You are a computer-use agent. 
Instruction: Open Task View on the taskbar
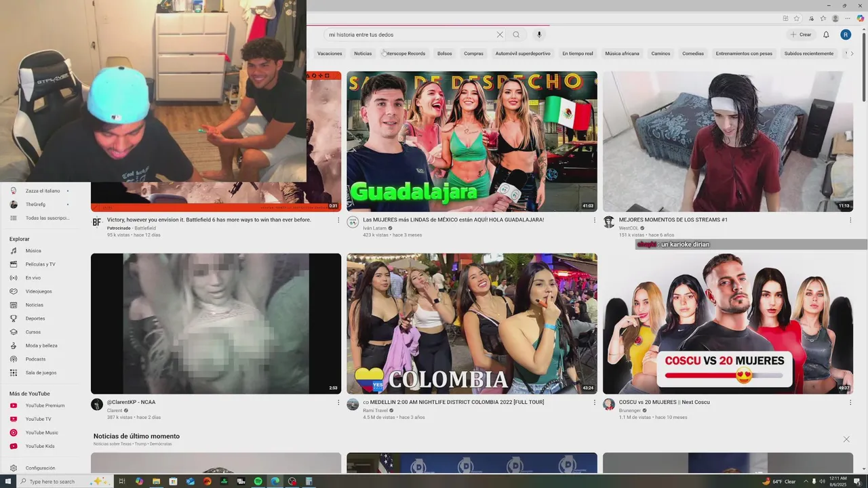click(x=122, y=481)
